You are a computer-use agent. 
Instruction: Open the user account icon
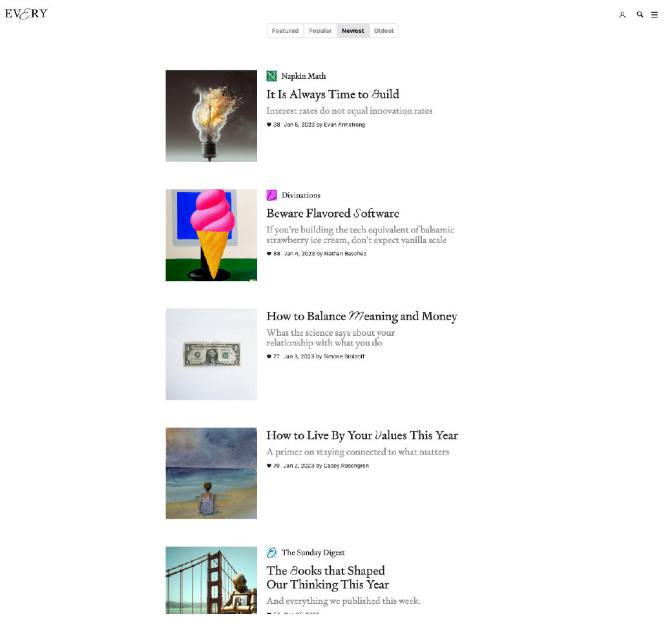(x=622, y=15)
